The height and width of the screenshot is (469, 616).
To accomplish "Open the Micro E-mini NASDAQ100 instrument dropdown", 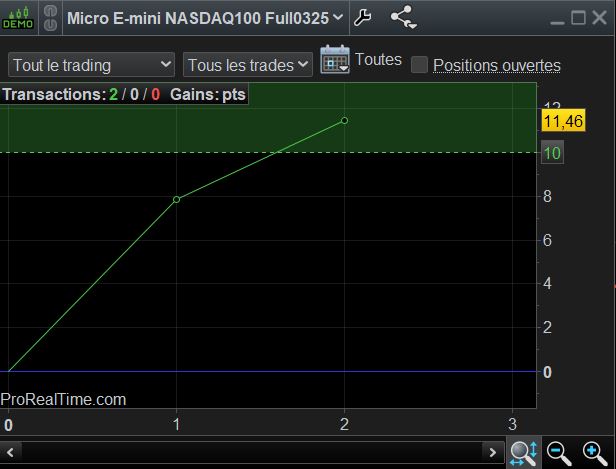I will click(205, 18).
